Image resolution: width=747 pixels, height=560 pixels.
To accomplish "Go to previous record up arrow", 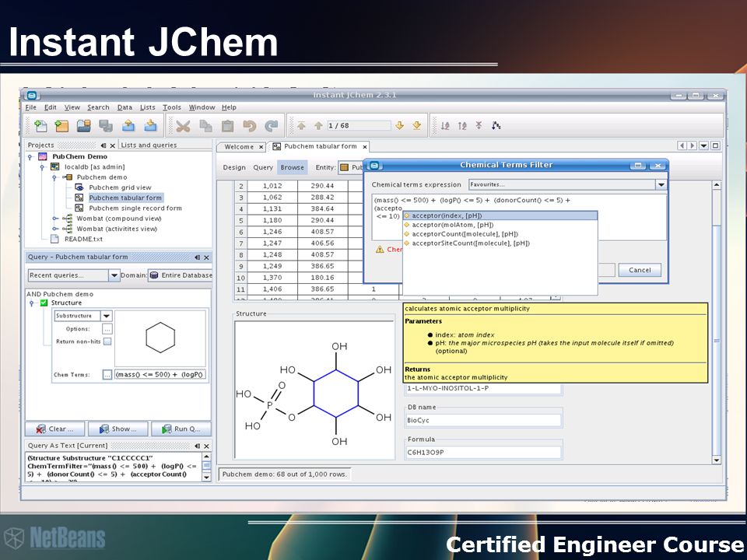I will point(318,126).
